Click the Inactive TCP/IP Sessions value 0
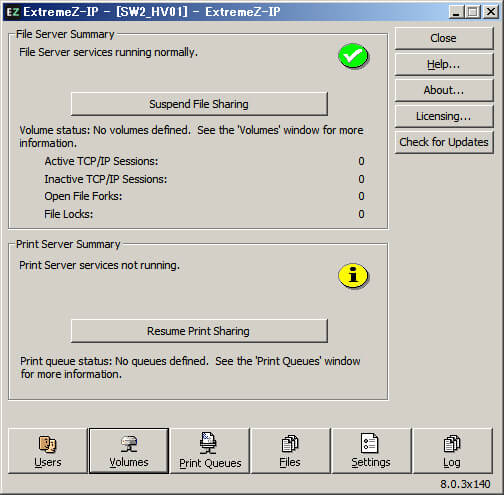Viewport: 504px width, 495px height. pyautogui.click(x=361, y=179)
